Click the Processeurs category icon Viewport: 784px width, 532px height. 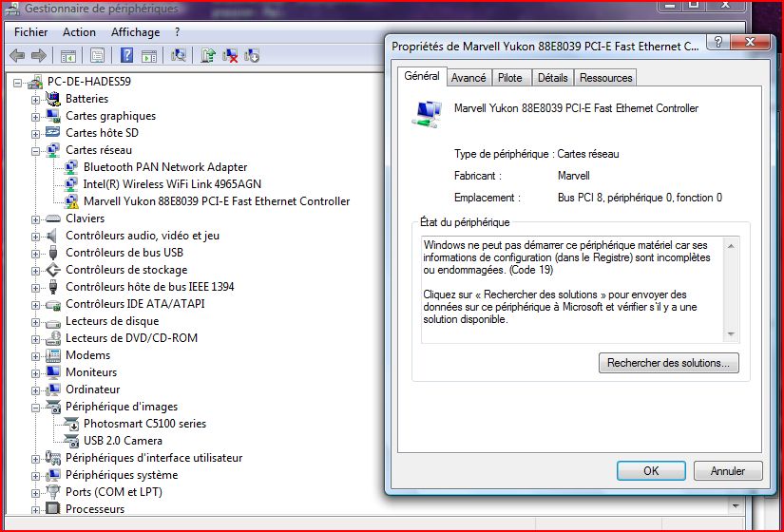(x=53, y=508)
